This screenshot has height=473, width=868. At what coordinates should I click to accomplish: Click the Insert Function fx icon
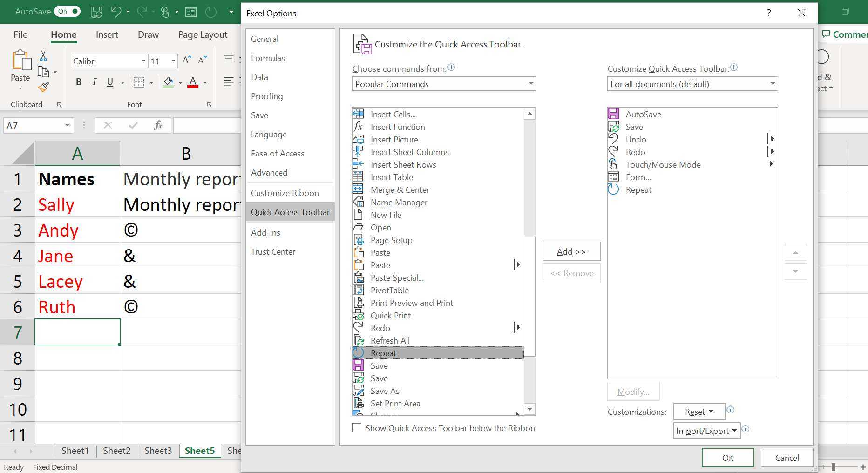(158, 125)
